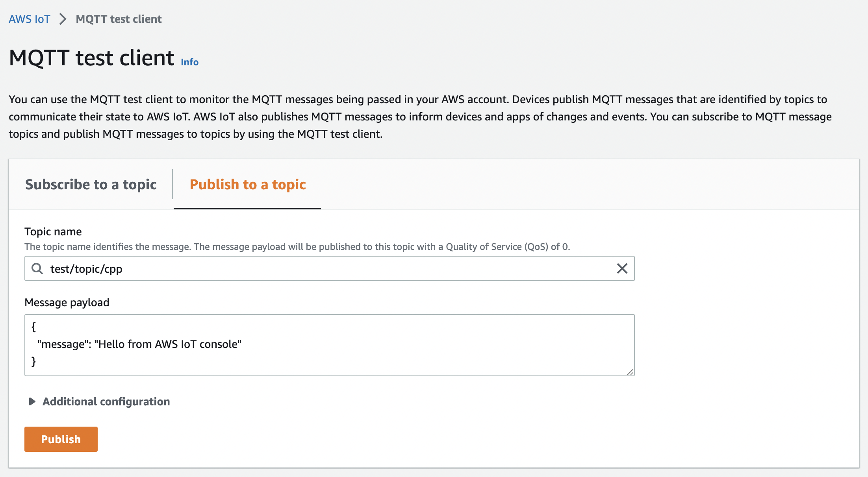Screen dimensions: 868x477
Task: Click the disclosure triangle beside Additional configuration
Action: pyautogui.click(x=32, y=402)
